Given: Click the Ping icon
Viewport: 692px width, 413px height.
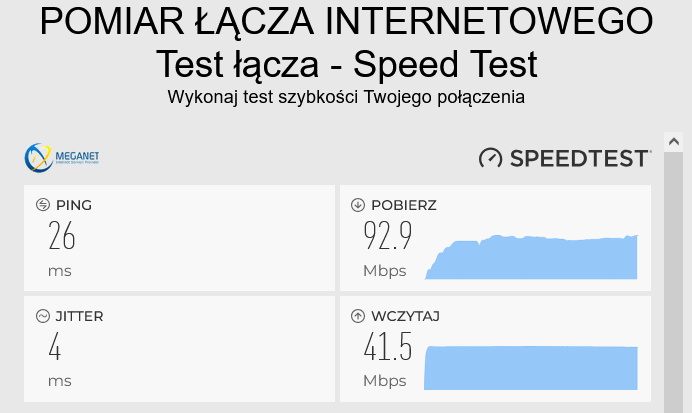Looking at the screenshot, I should pos(42,205).
